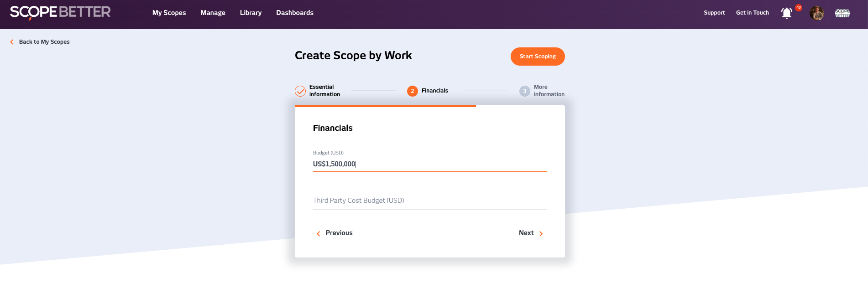The height and width of the screenshot is (283, 868).
Task: Focus the Budget (USD) input field
Action: 429,164
